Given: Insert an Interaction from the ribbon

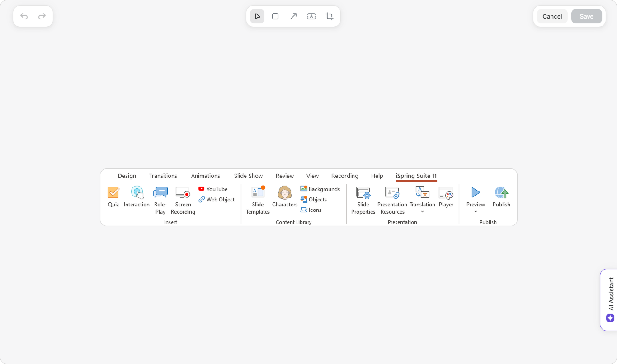Looking at the screenshot, I should (x=137, y=197).
